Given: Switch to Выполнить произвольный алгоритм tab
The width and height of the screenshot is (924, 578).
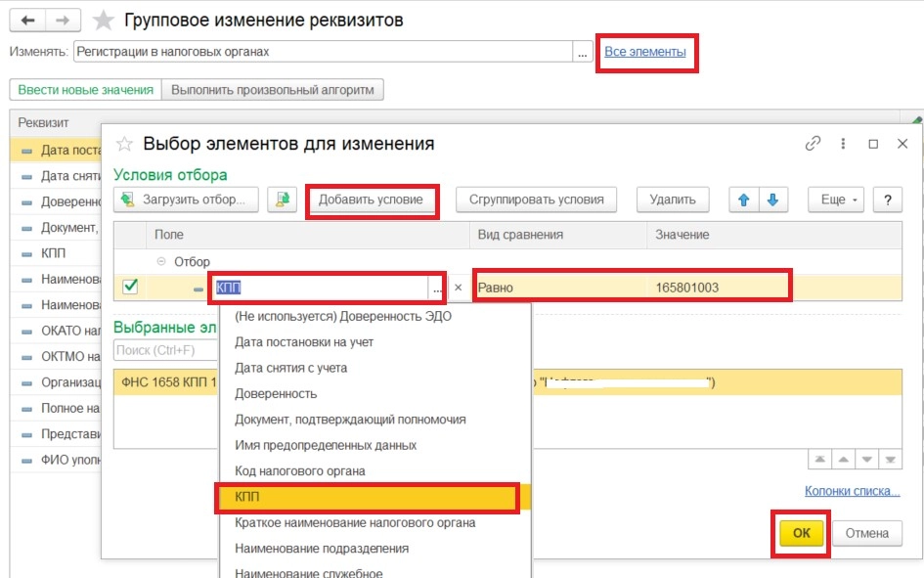Looking at the screenshot, I should tap(272, 90).
